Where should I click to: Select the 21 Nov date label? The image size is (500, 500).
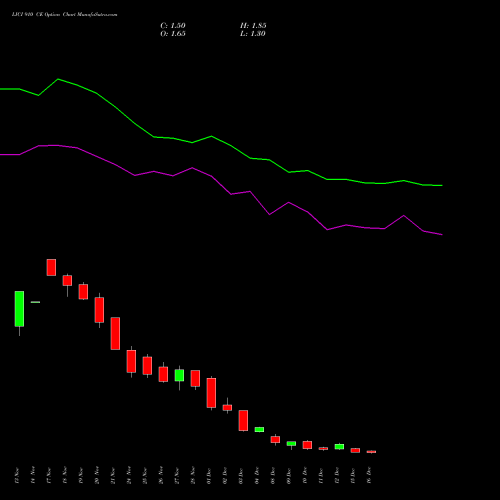[x=113, y=476]
